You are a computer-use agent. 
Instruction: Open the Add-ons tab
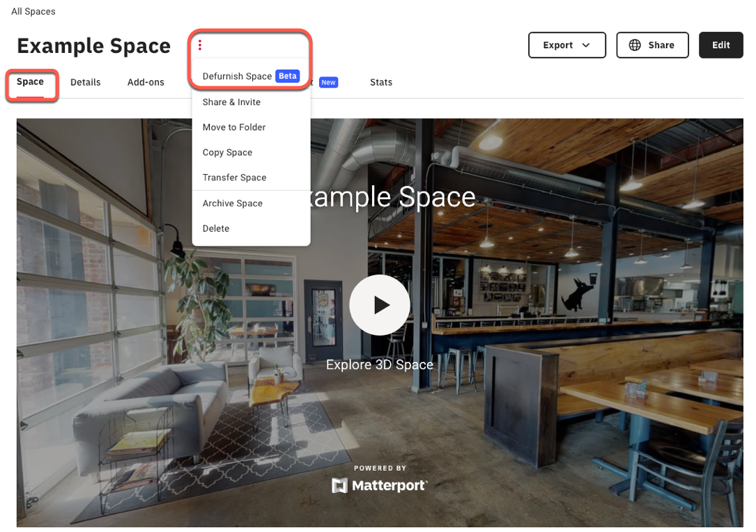[146, 82]
